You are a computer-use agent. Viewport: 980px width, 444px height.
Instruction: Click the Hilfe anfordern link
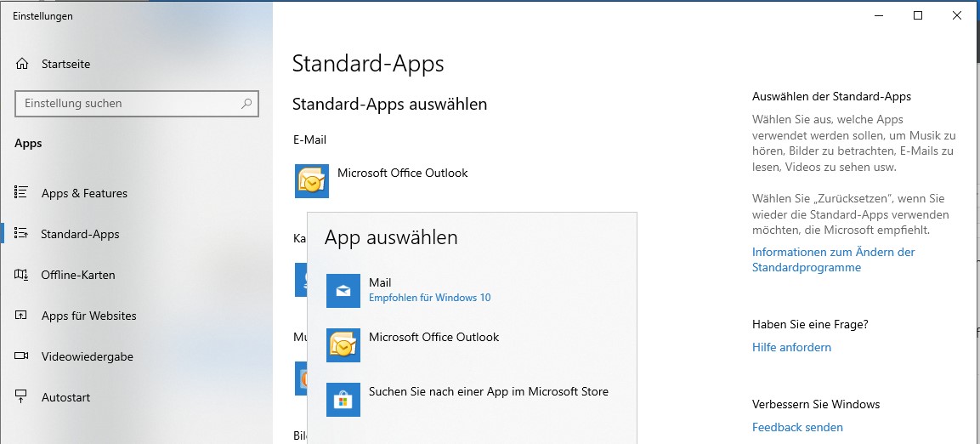(791, 347)
